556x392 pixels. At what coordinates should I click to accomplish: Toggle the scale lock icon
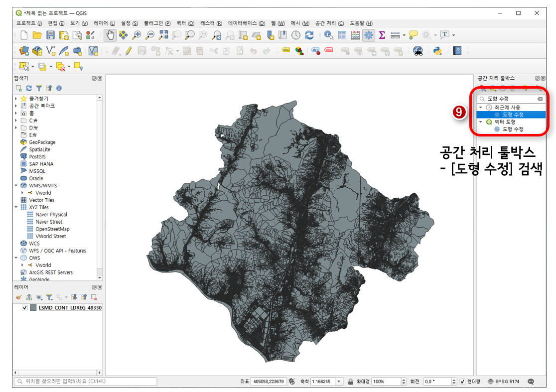click(x=350, y=382)
